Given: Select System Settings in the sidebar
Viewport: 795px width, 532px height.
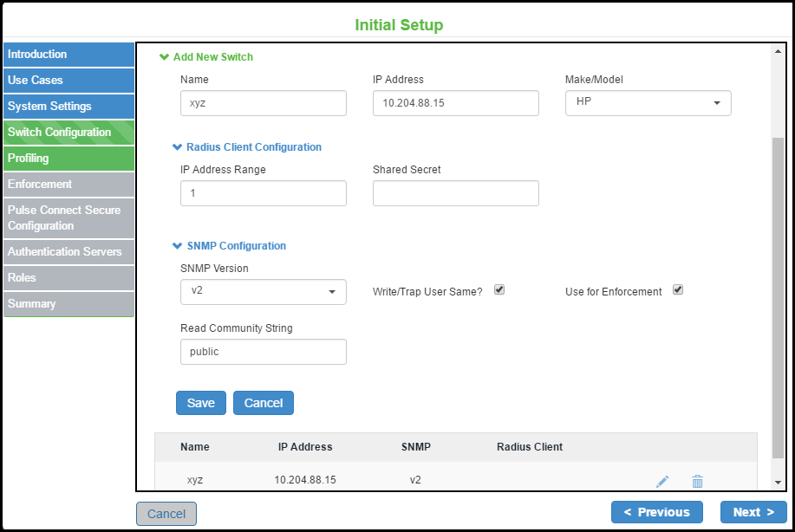Looking at the screenshot, I should [68, 107].
